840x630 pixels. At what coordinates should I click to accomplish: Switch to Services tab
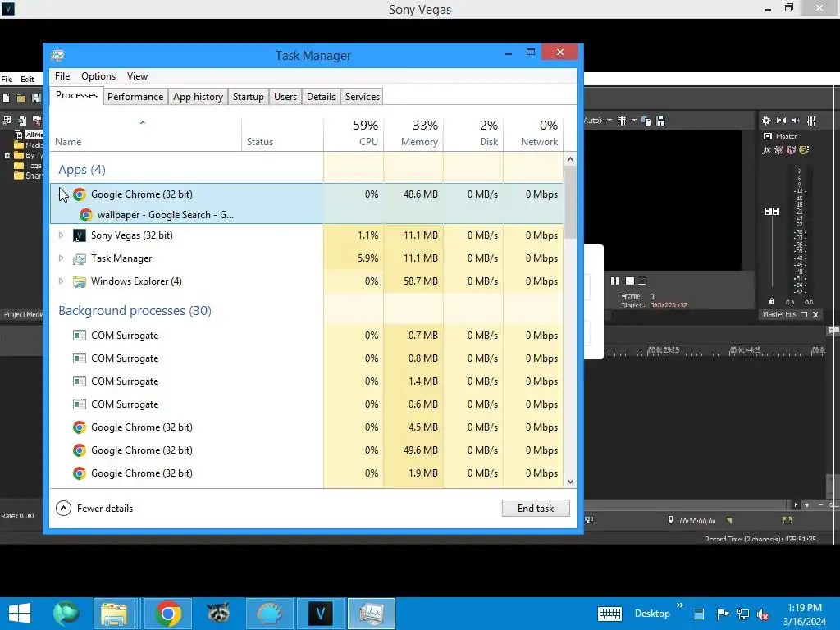pos(362,97)
